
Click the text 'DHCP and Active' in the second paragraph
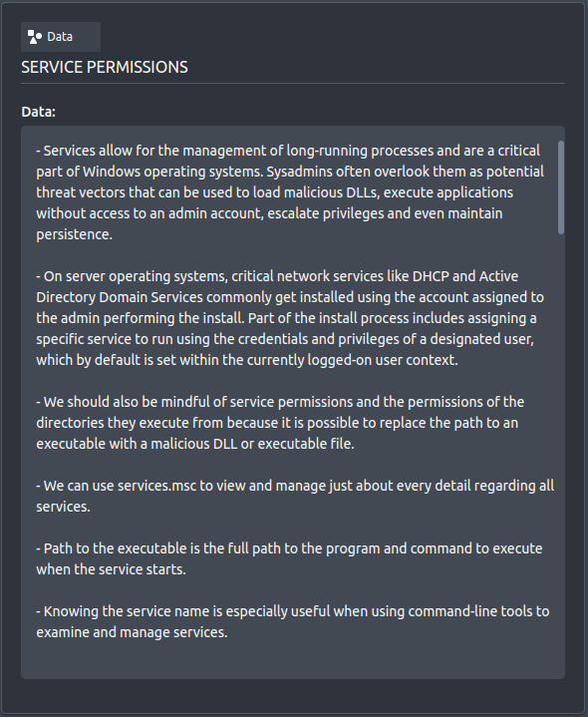tap(465, 276)
